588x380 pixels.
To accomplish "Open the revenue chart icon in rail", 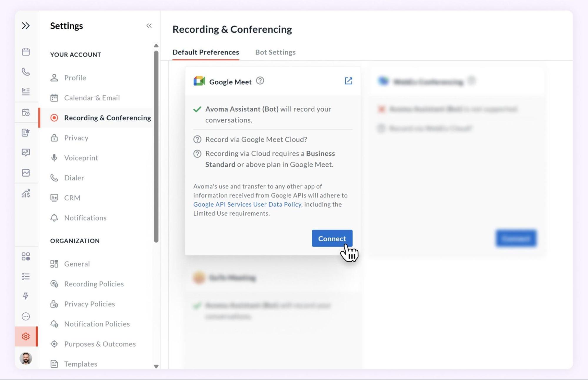I will 26,193.
